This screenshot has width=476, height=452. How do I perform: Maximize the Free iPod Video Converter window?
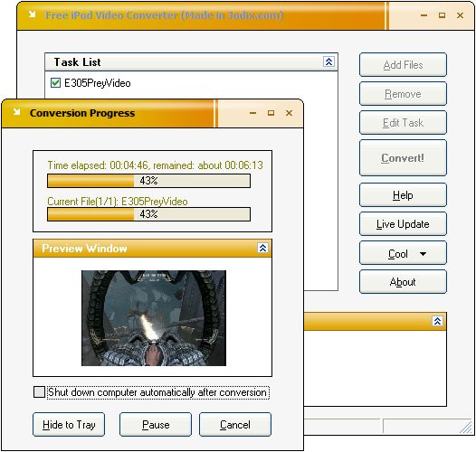(x=442, y=15)
